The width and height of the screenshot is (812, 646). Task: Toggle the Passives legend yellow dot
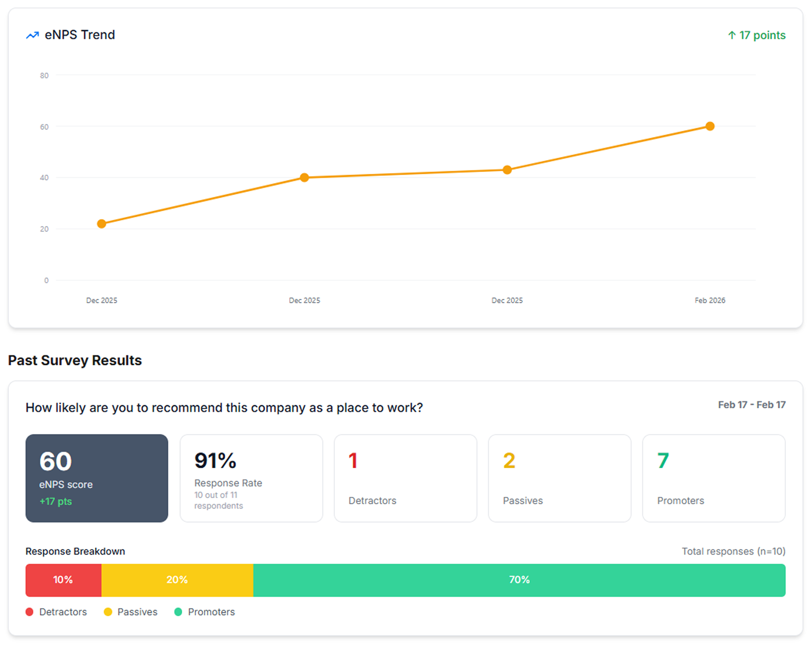tap(108, 612)
